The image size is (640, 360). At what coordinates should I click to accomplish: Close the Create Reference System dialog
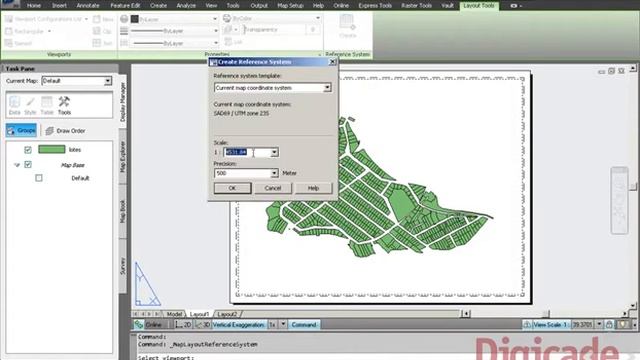tap(333, 62)
